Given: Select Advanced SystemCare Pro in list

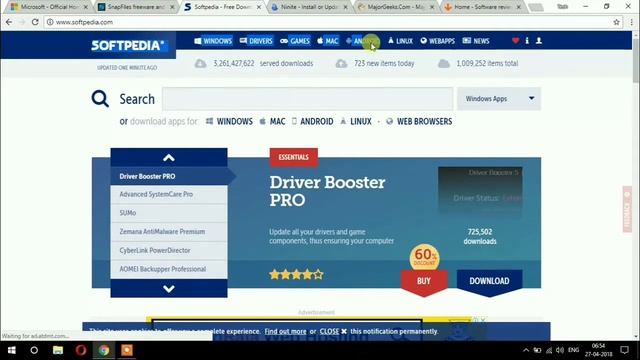Looking at the screenshot, I should coord(169,194).
